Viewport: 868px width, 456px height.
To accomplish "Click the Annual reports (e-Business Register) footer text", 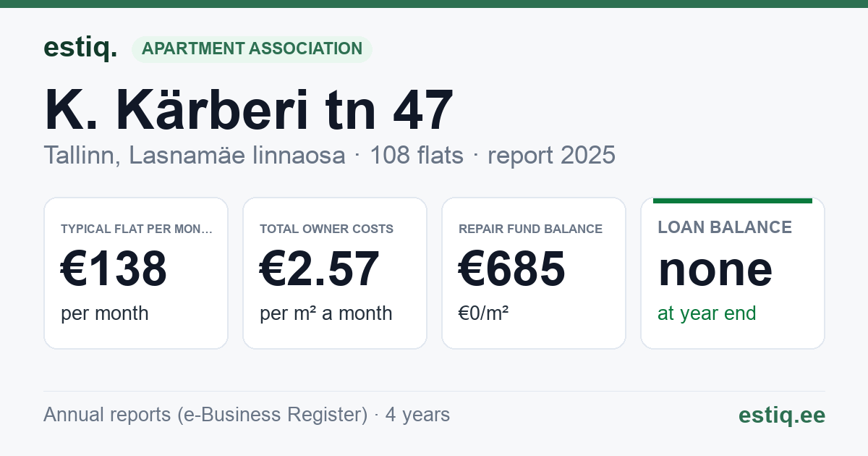I will (x=205, y=415).
